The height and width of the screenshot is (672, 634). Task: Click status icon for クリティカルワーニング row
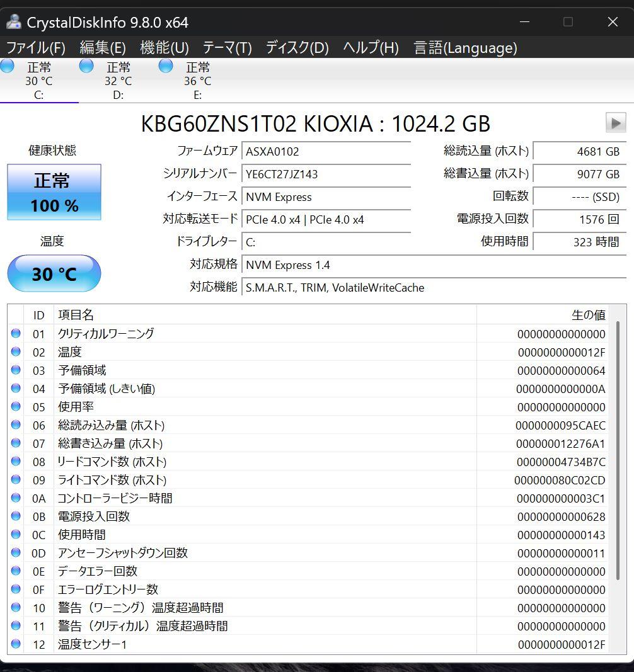pyautogui.click(x=16, y=333)
